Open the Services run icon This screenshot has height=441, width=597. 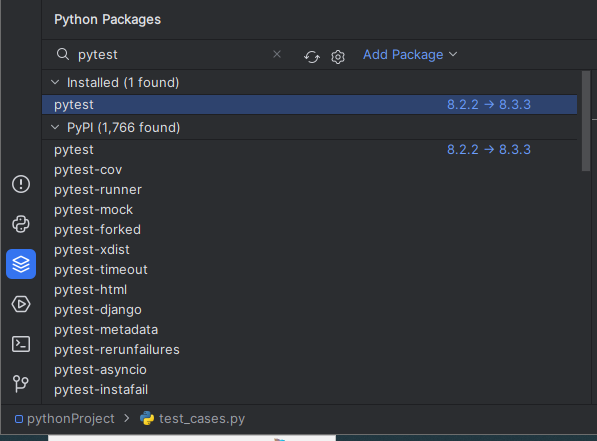click(x=21, y=304)
